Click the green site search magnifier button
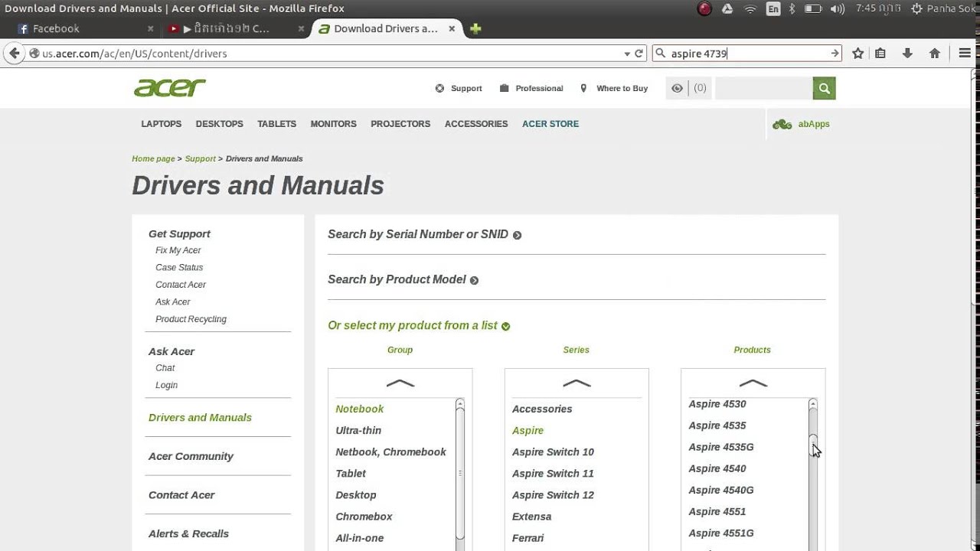Image resolution: width=980 pixels, height=551 pixels. 824,88
